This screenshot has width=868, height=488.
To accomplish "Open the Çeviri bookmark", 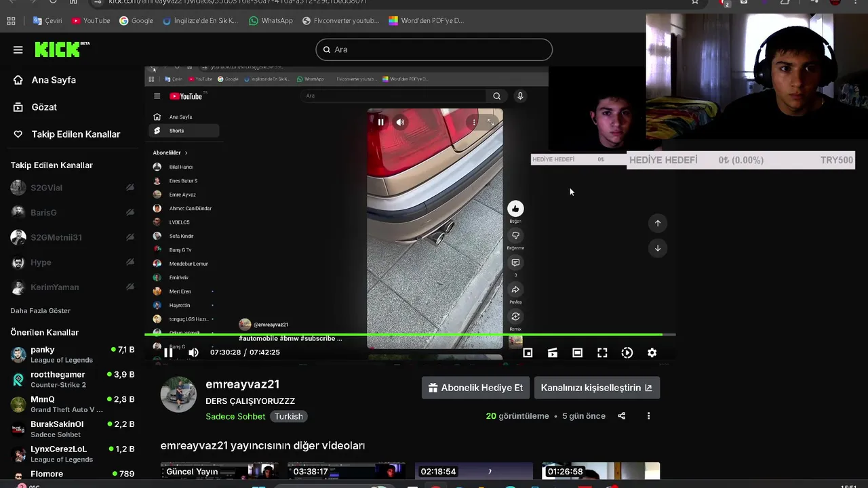I will tap(47, 21).
